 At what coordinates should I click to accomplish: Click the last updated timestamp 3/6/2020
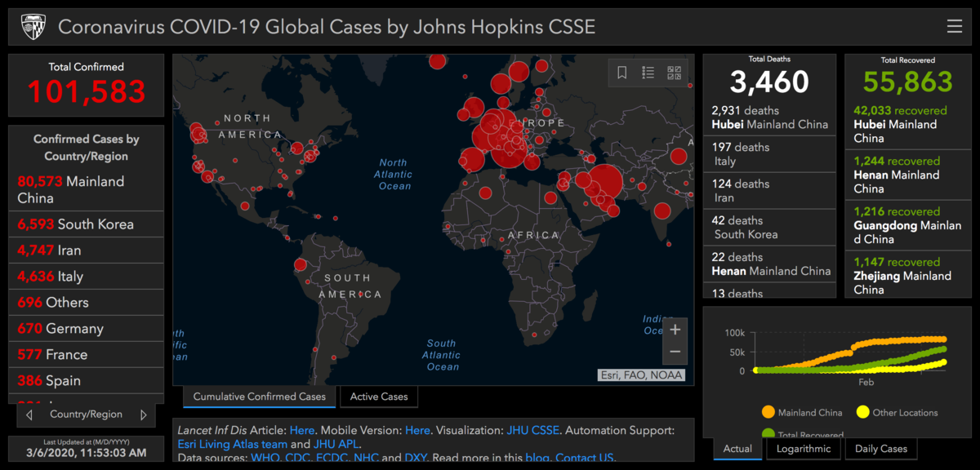pyautogui.click(x=86, y=452)
